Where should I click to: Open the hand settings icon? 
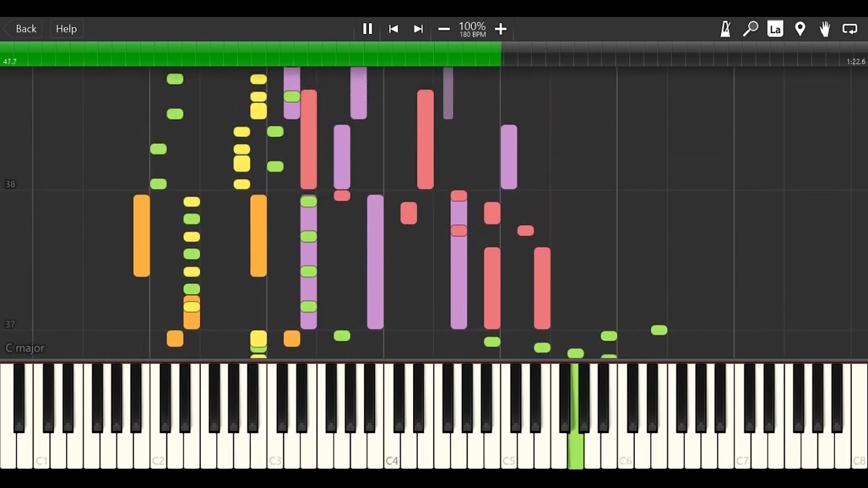pyautogui.click(x=825, y=28)
